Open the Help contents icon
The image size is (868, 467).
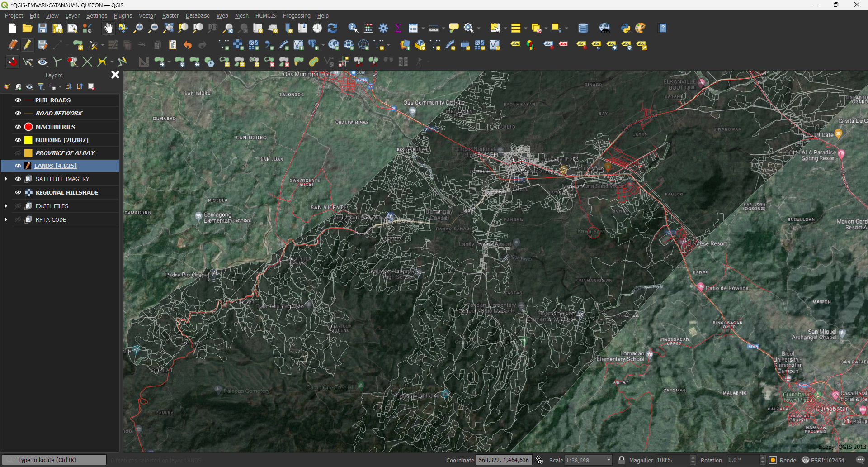tap(662, 28)
